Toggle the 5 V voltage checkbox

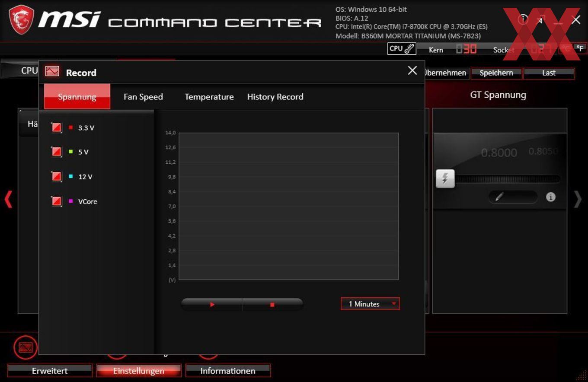coord(57,152)
